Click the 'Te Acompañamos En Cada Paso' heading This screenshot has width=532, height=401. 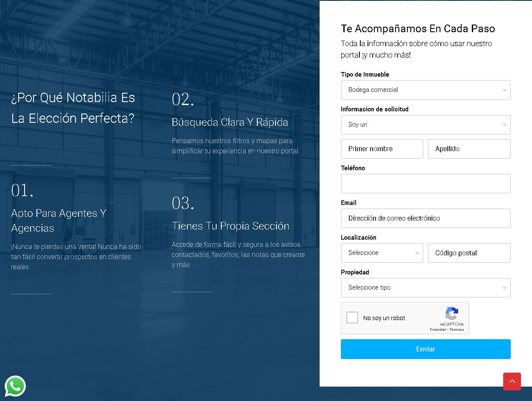[x=418, y=28]
